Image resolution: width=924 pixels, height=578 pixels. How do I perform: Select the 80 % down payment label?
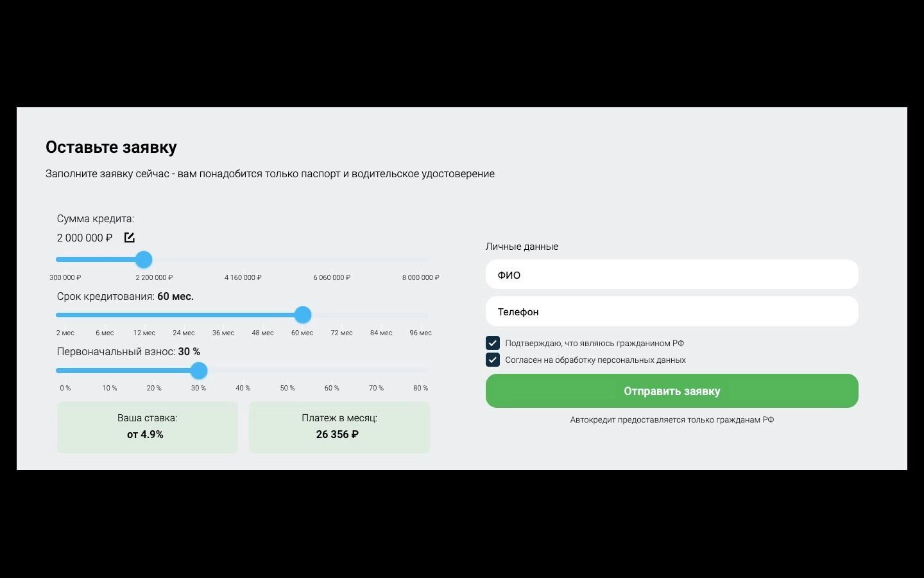pyautogui.click(x=420, y=388)
